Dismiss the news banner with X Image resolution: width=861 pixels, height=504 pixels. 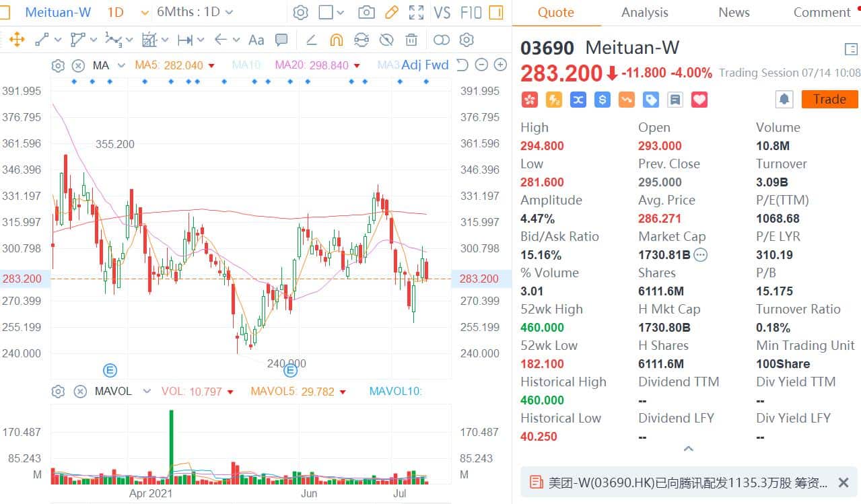click(843, 482)
